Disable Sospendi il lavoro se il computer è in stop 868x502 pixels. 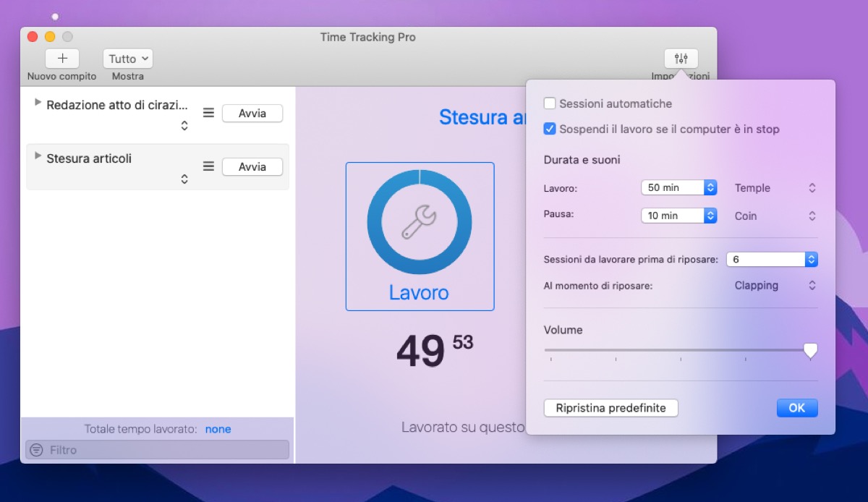tap(550, 129)
